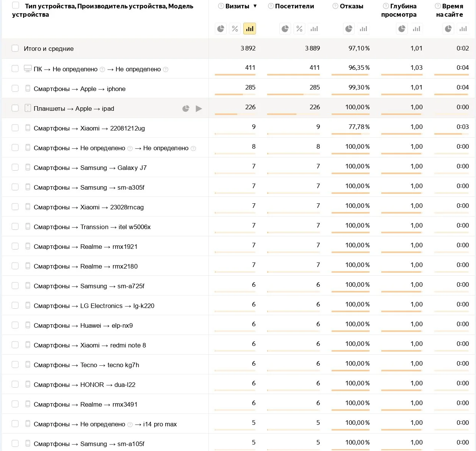This screenshot has height=451, width=476.
Task: Click sort arrow next to Визиты header
Action: click(255, 6)
